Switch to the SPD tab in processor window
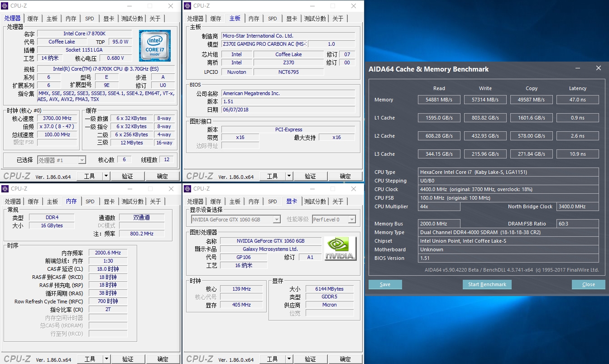Viewport: 609px width, 364px height. 89,18
